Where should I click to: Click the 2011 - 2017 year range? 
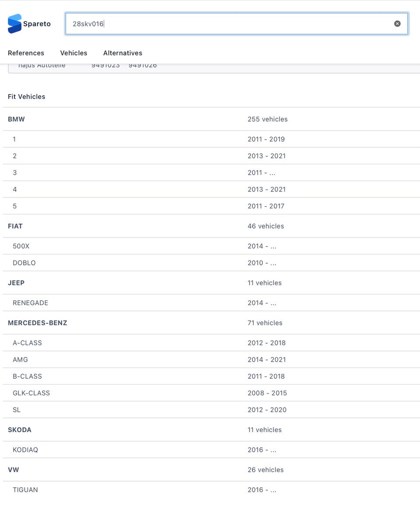[x=266, y=206]
